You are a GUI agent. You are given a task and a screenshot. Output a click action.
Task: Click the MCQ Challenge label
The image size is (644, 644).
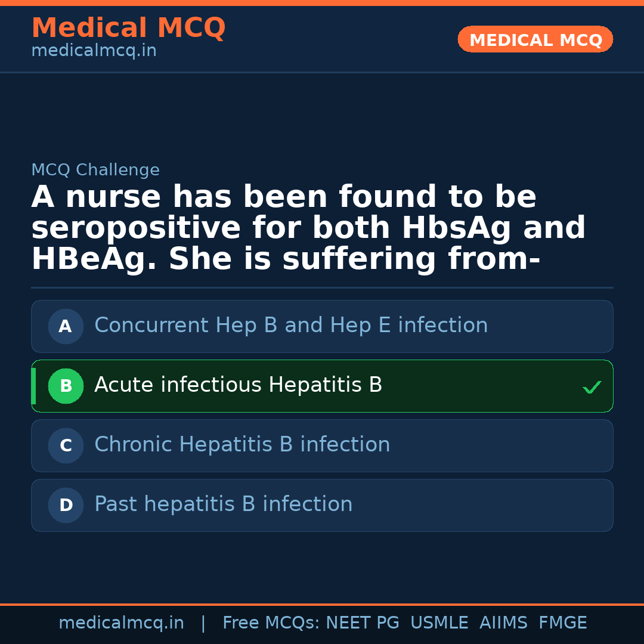click(95, 170)
